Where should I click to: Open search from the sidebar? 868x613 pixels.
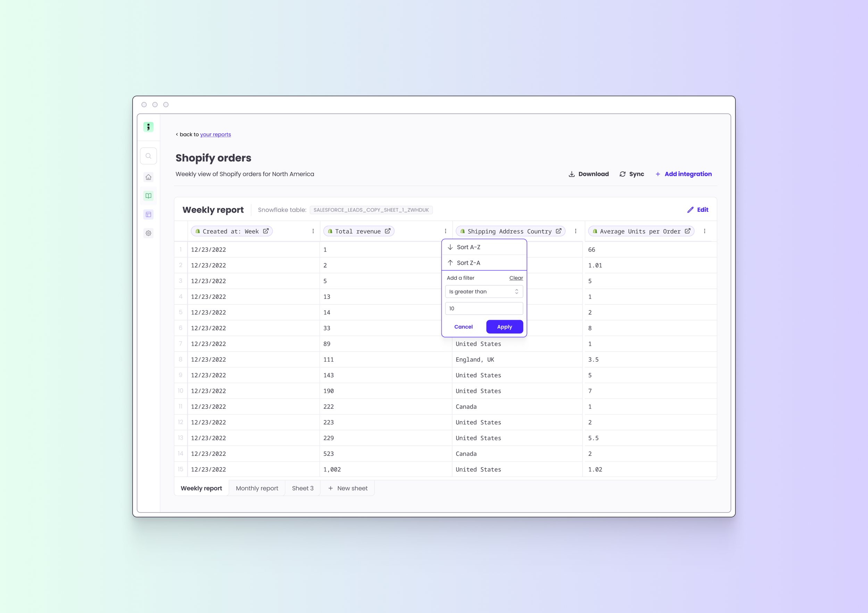coord(148,156)
